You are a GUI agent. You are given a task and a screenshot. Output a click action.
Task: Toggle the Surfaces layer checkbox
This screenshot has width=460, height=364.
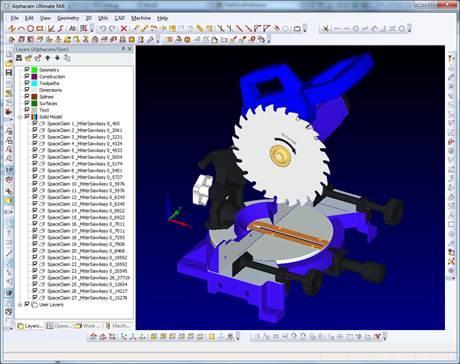coord(27,103)
